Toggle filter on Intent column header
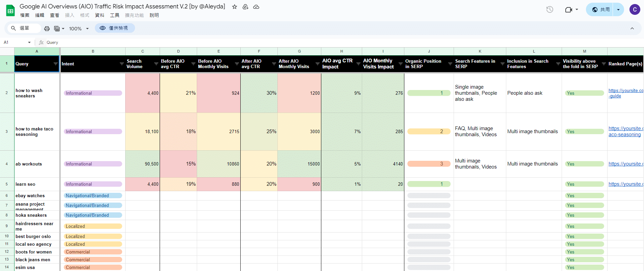The width and height of the screenshot is (644, 271). 122,64
